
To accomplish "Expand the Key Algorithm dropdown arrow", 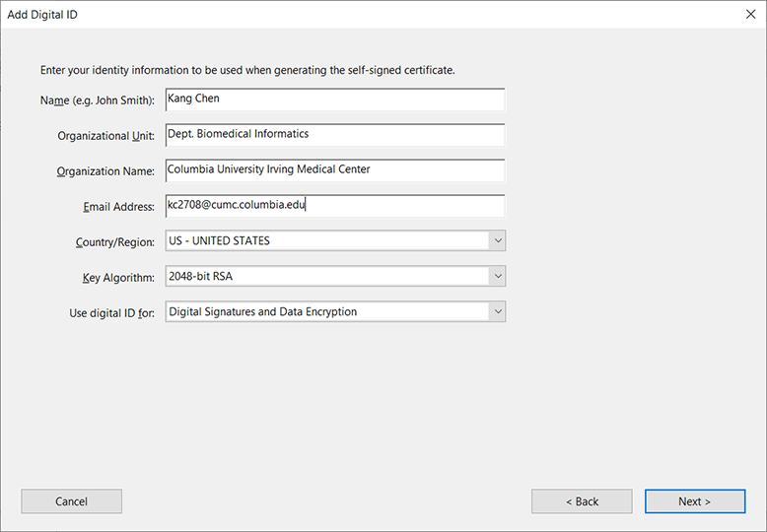I will coord(497,277).
